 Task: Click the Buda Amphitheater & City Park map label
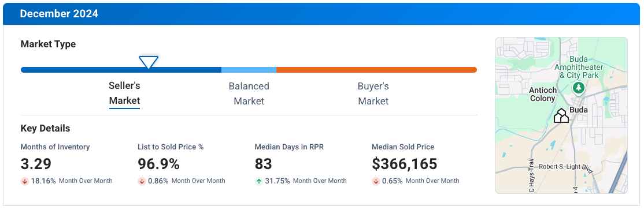coord(579,67)
